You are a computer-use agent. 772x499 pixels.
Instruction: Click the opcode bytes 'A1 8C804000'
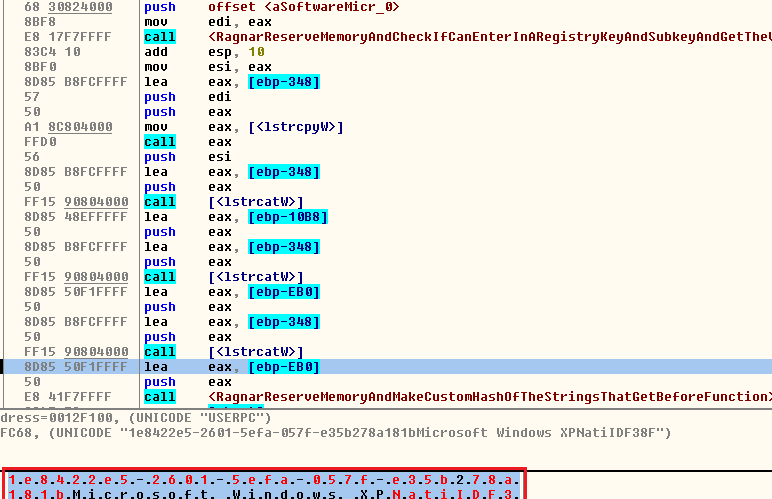tap(68, 127)
